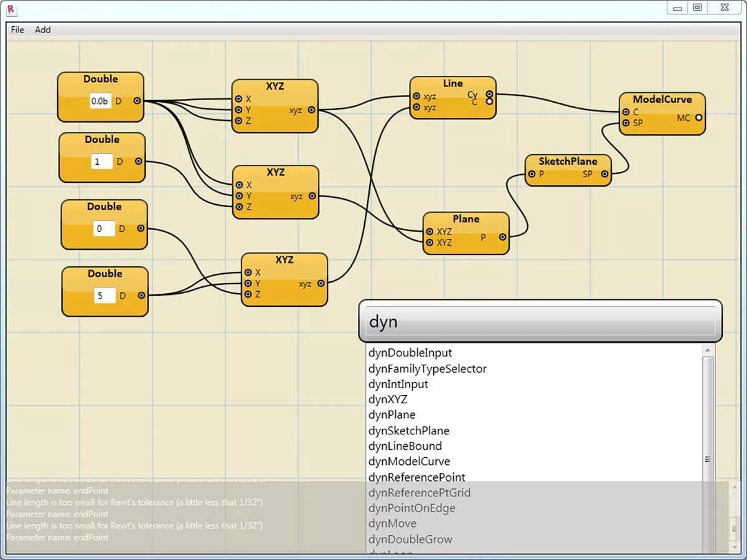Click the node list scrollbar thumb
This screenshot has width=747, height=560.
pyautogui.click(x=707, y=459)
